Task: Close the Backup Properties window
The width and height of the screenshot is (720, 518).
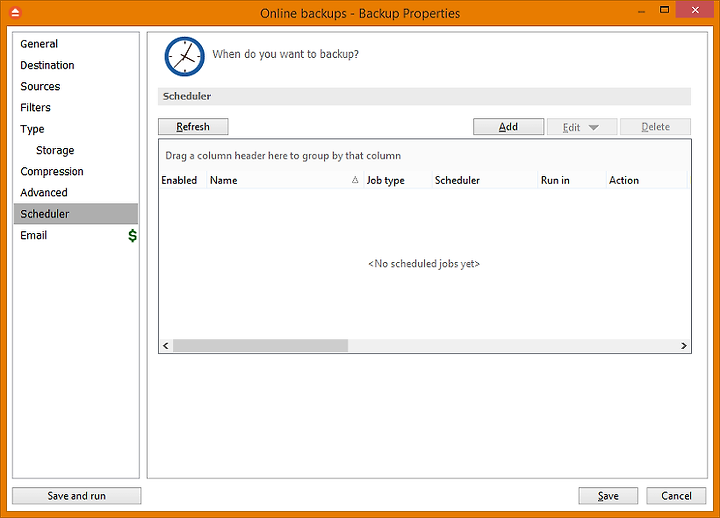Action: [695, 10]
